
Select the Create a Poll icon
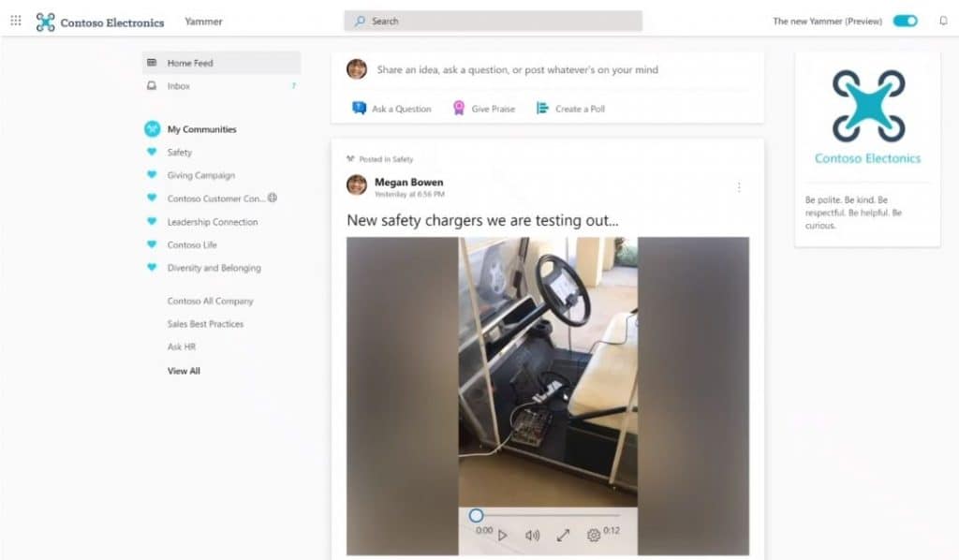540,109
